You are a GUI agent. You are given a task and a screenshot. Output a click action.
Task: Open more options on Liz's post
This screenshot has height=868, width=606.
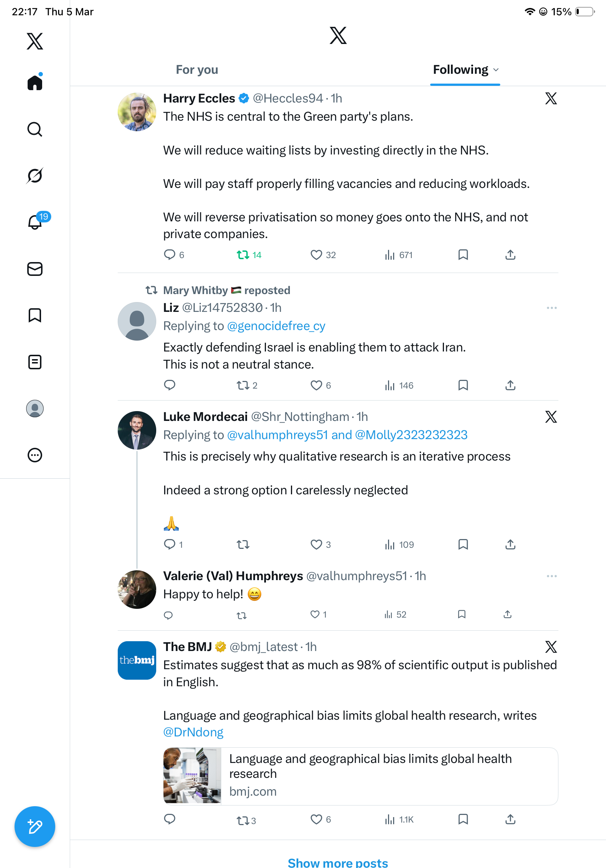tap(552, 308)
